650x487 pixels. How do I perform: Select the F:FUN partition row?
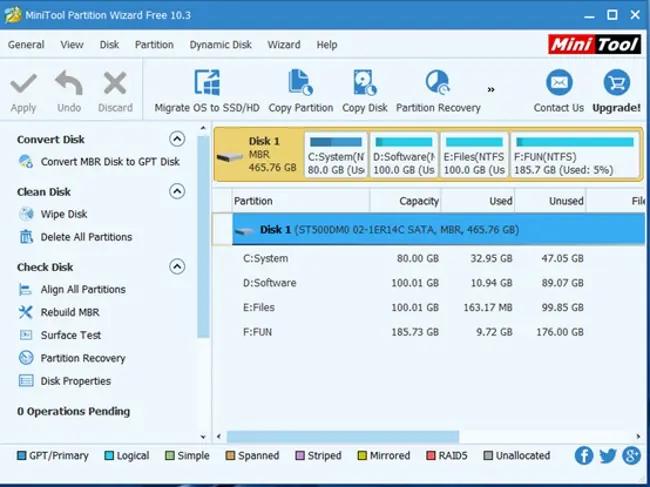(429, 332)
